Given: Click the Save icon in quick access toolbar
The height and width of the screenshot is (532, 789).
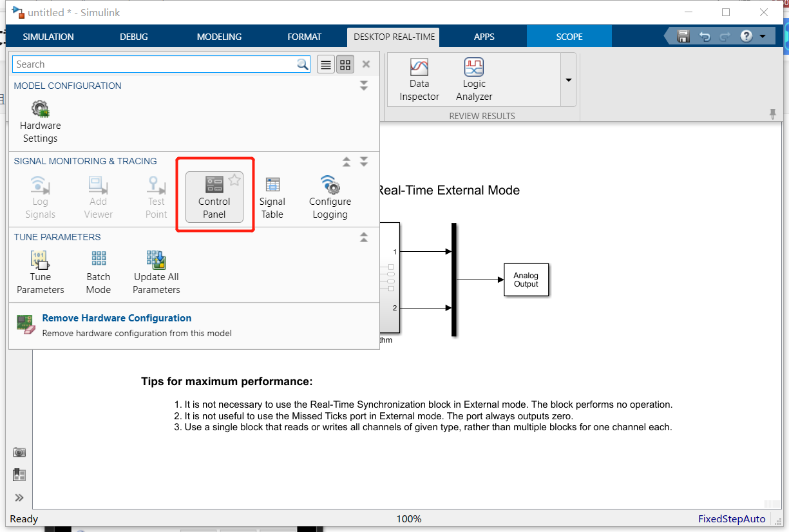Looking at the screenshot, I should click(683, 36).
